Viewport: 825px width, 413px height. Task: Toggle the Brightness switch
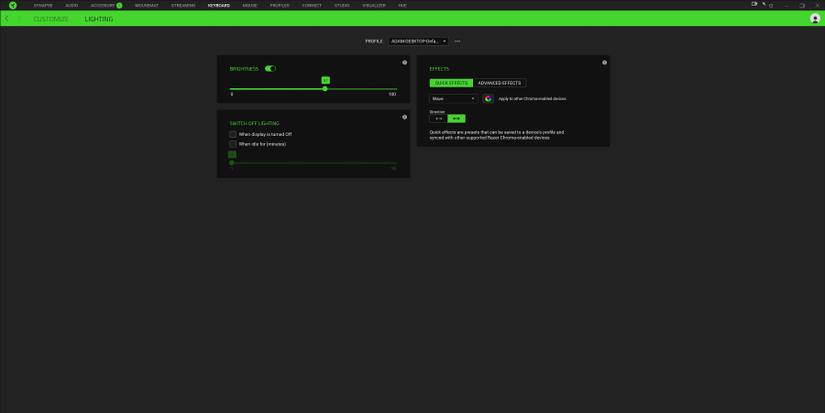pos(270,69)
